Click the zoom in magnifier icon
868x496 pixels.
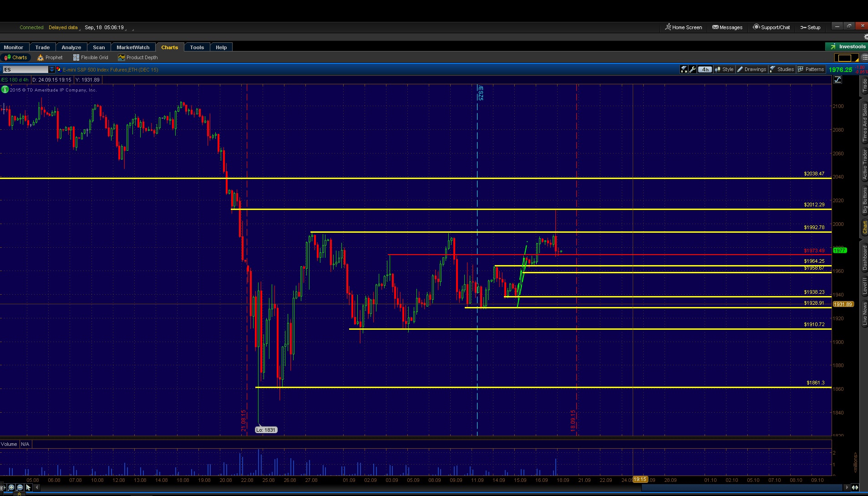pos(11,487)
